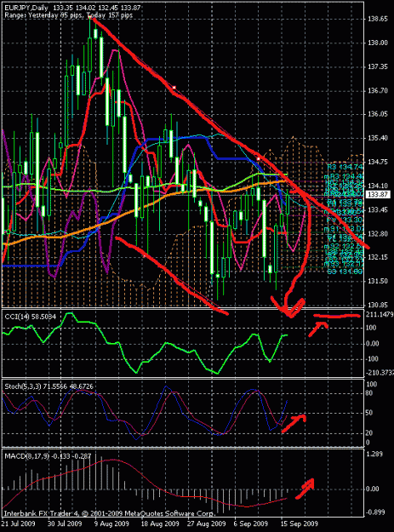Click the mR3 pivot level label
The height and width of the screenshot is (532, 394).
pyautogui.click(x=344, y=176)
